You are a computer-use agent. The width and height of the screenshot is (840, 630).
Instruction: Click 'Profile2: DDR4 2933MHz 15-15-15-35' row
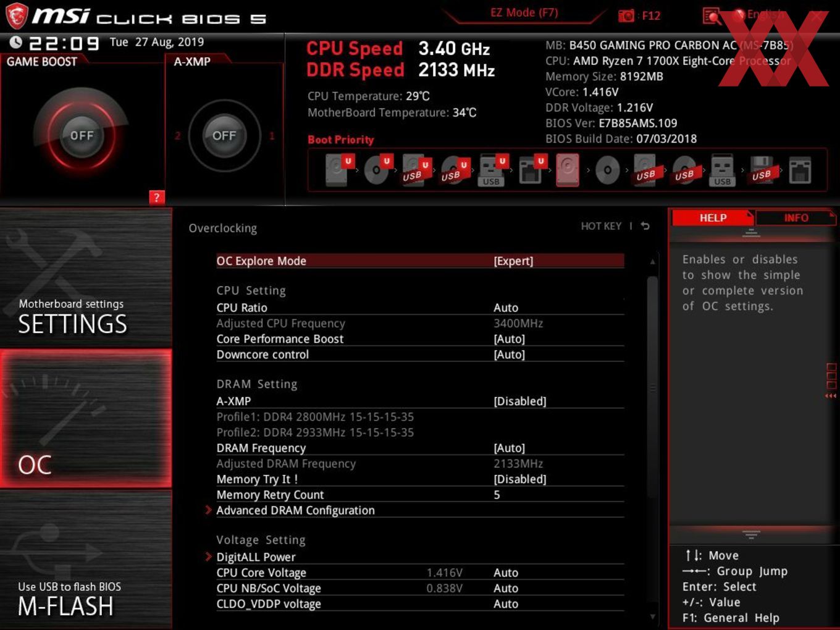315,432
